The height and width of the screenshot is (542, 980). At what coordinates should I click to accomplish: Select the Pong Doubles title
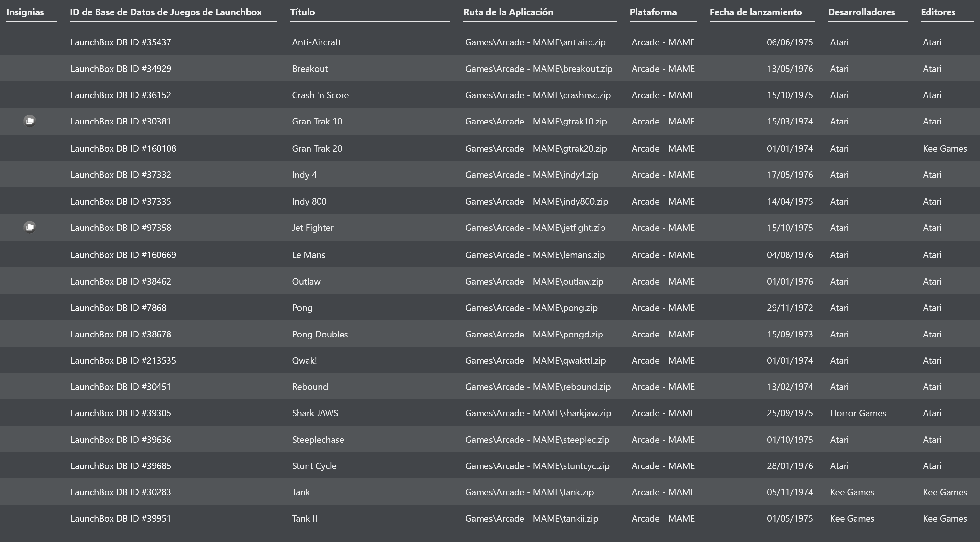click(320, 334)
